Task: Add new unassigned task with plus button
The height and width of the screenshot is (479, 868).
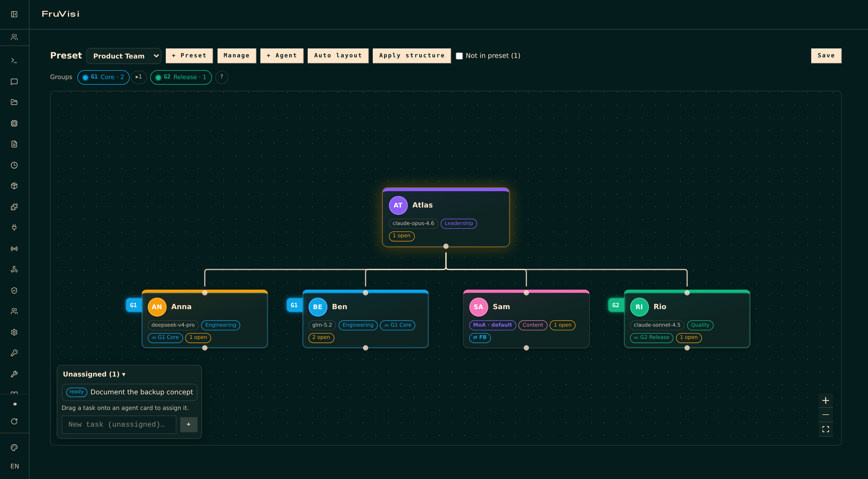Action: point(189,424)
